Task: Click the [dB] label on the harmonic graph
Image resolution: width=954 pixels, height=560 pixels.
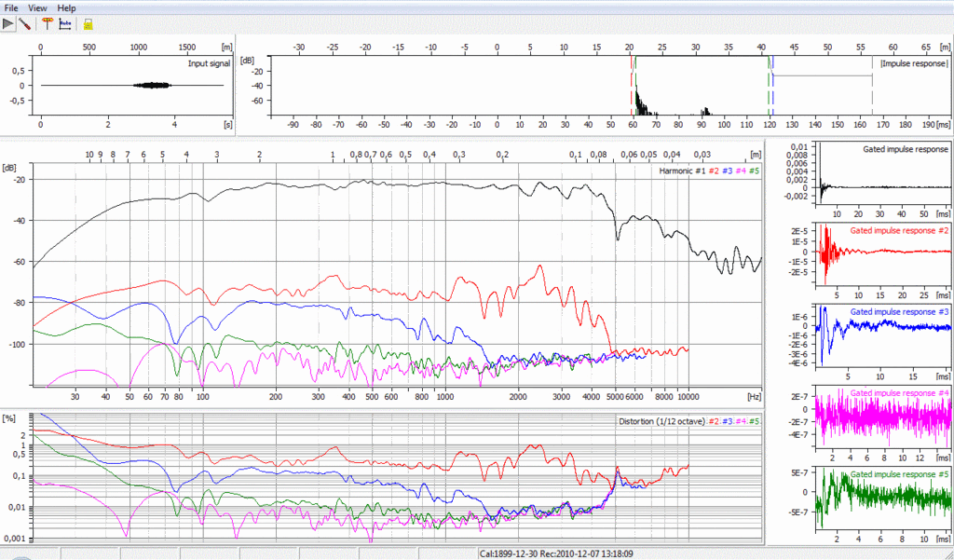Action: (9, 167)
